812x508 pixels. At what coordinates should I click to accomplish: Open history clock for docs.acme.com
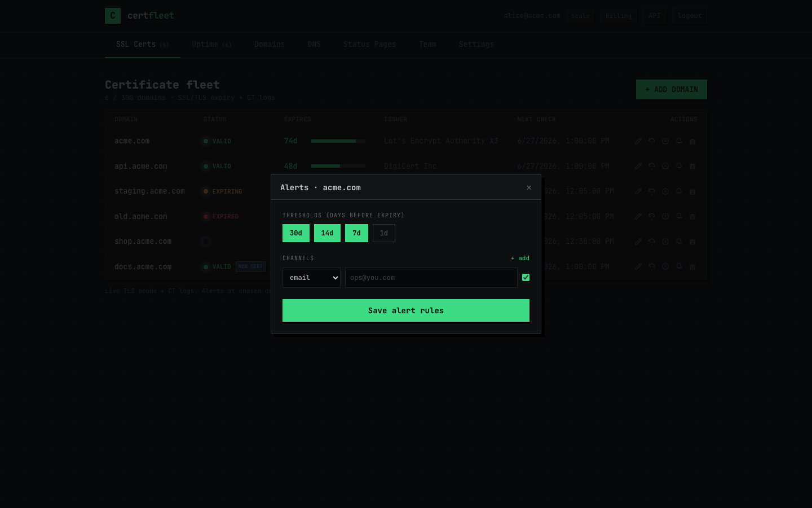(665, 266)
